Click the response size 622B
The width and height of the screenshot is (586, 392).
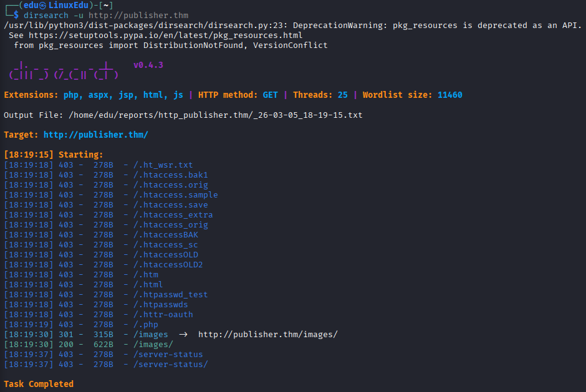[x=103, y=345]
